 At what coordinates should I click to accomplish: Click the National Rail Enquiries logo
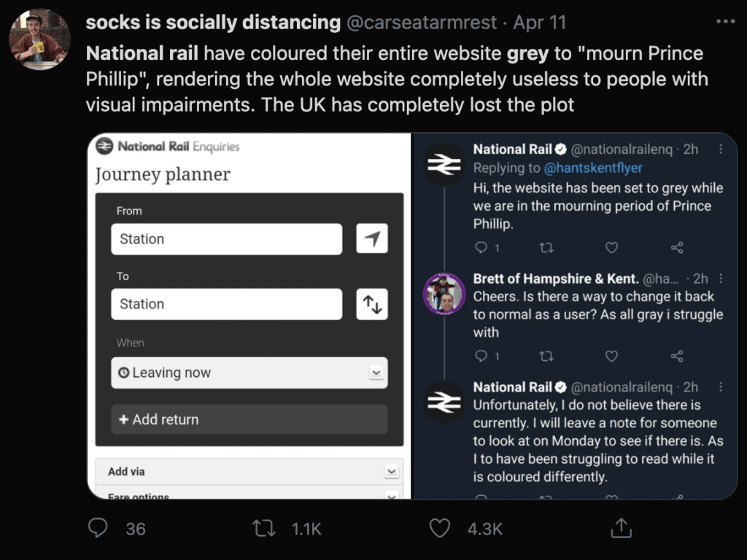168,147
